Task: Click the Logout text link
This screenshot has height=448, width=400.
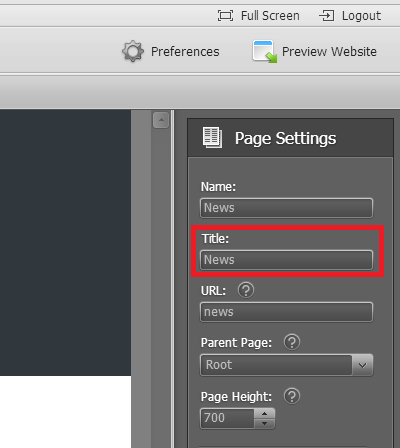Action: click(361, 16)
